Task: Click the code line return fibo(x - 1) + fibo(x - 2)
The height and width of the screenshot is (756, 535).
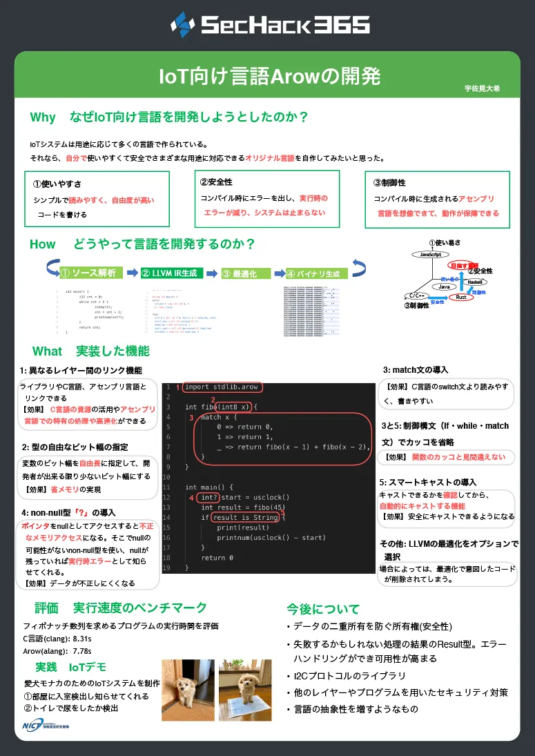Action: [304, 447]
